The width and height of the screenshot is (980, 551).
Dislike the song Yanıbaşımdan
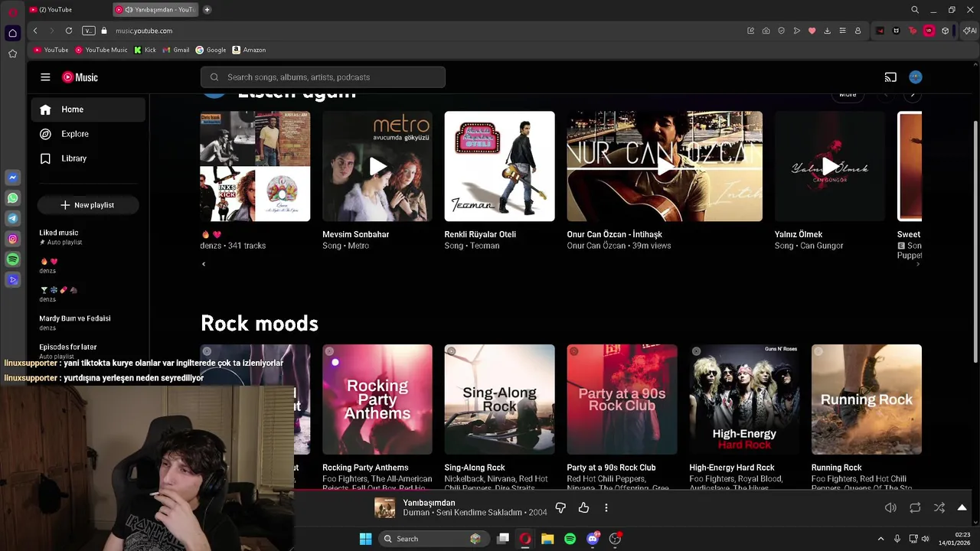[560, 508]
